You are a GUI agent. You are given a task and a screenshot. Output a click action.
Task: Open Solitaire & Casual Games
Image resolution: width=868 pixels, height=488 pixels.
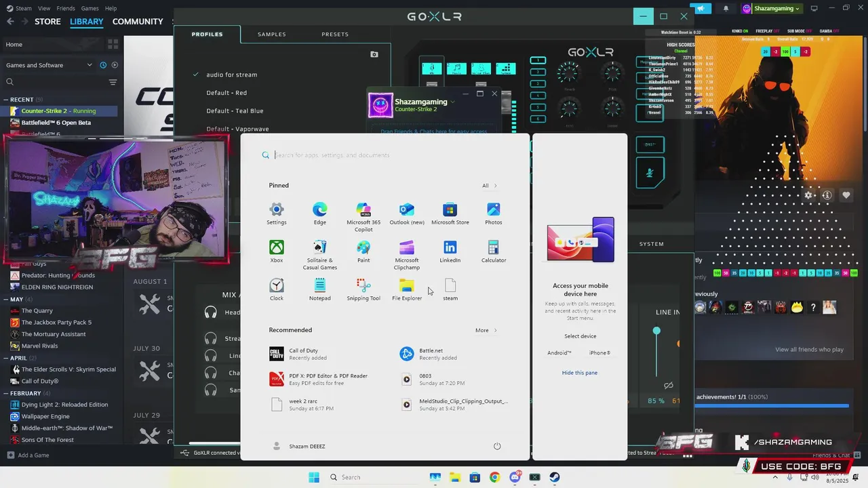(x=319, y=256)
